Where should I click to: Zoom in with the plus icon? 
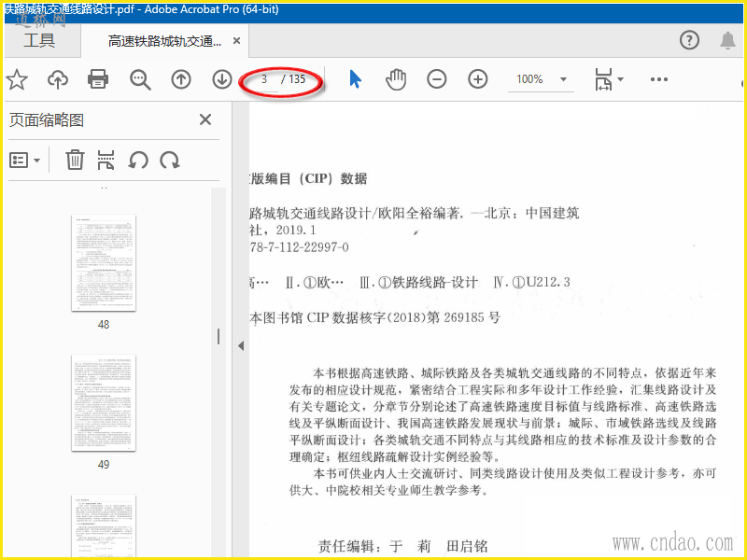point(478,79)
